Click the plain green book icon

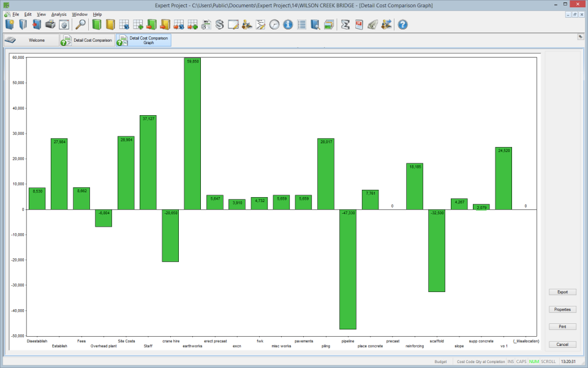(97, 24)
